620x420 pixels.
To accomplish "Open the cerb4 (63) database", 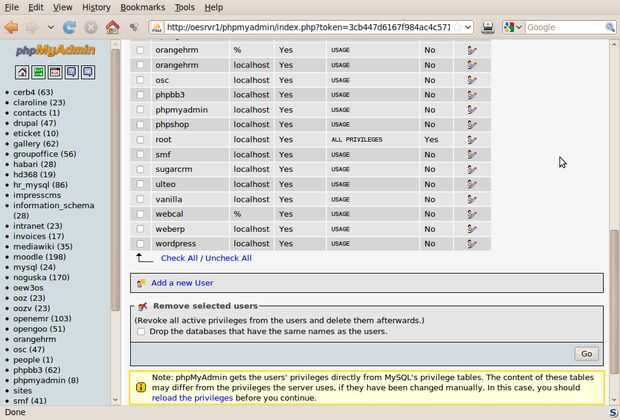I will tap(33, 92).
